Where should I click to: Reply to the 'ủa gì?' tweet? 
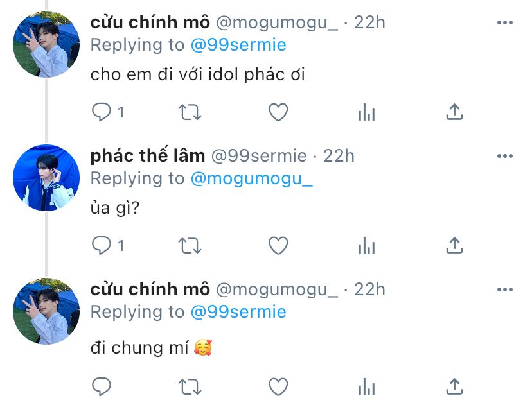101,245
